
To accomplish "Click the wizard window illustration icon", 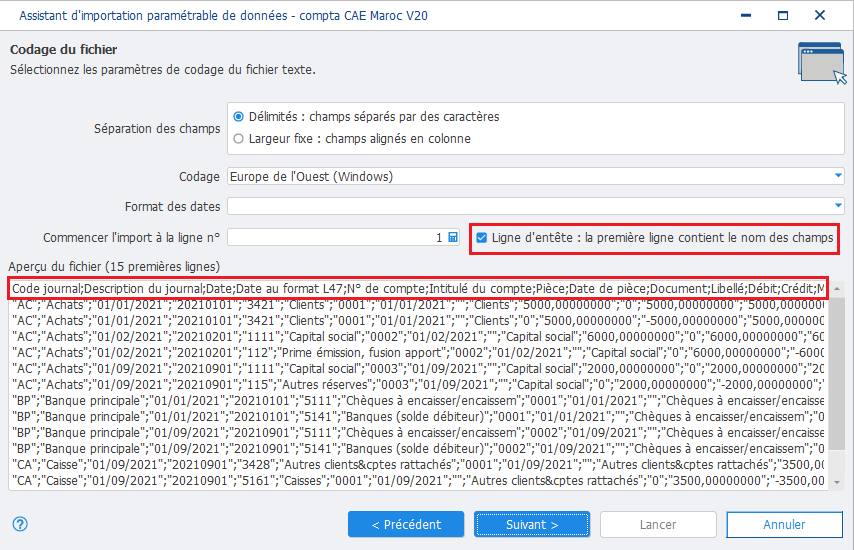I will 822,63.
